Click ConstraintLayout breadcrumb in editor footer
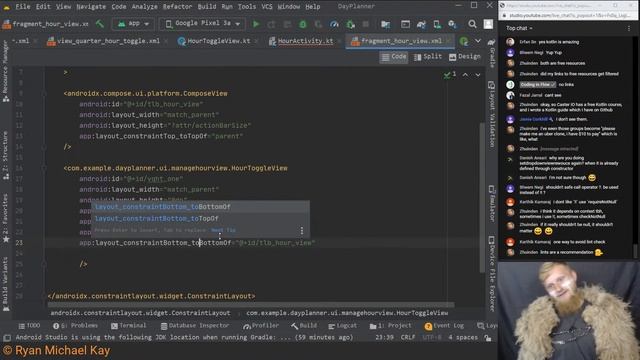 coord(140,313)
